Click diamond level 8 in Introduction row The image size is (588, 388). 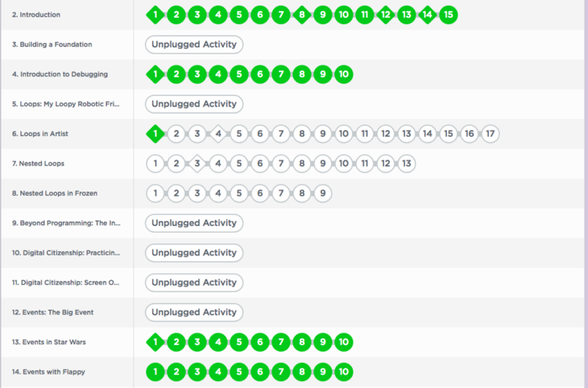point(302,14)
